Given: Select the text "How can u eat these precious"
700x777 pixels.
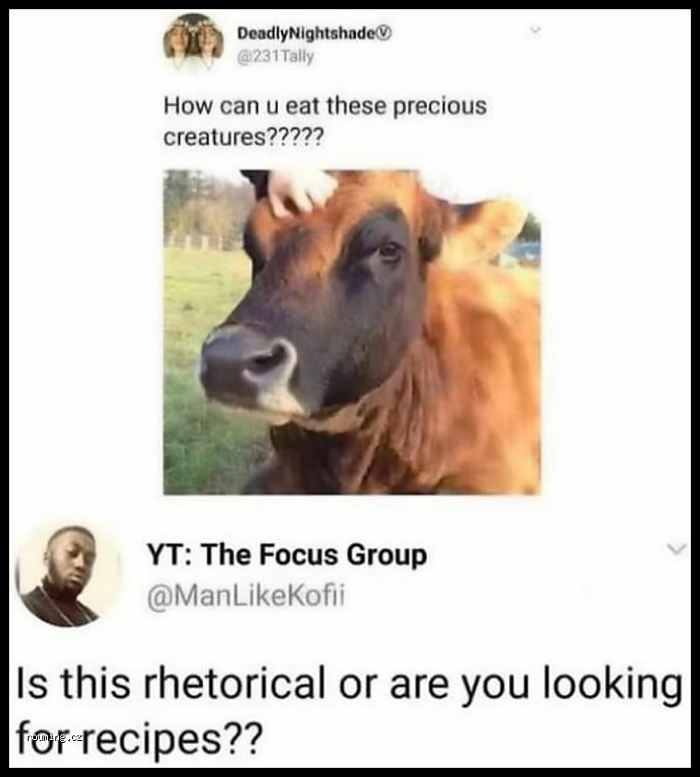Looking at the screenshot, I should click(325, 105).
